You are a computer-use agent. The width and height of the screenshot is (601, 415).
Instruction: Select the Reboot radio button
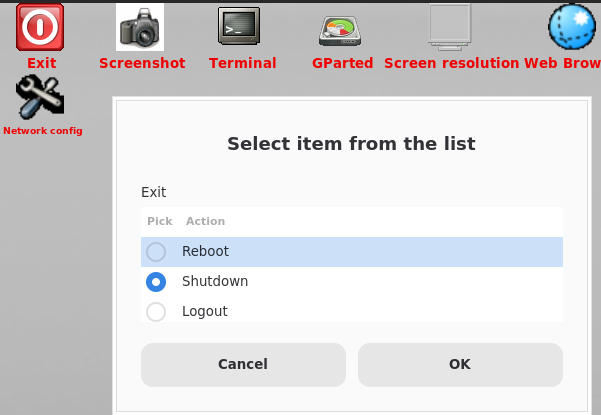156,252
